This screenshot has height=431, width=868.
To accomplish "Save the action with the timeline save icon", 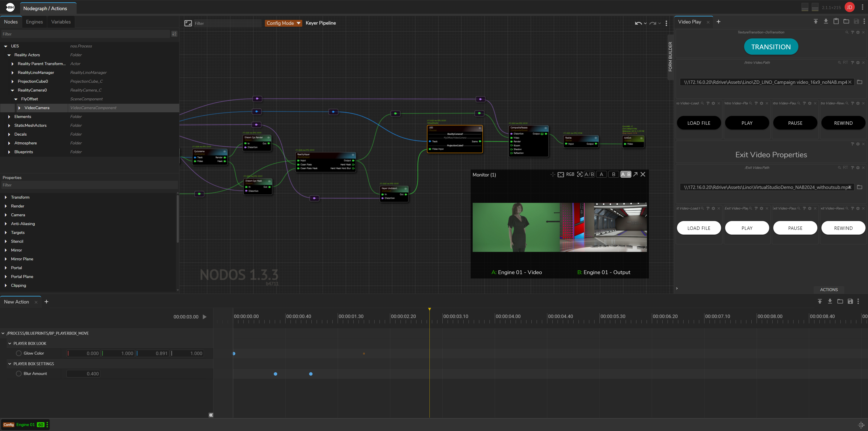I will (850, 301).
